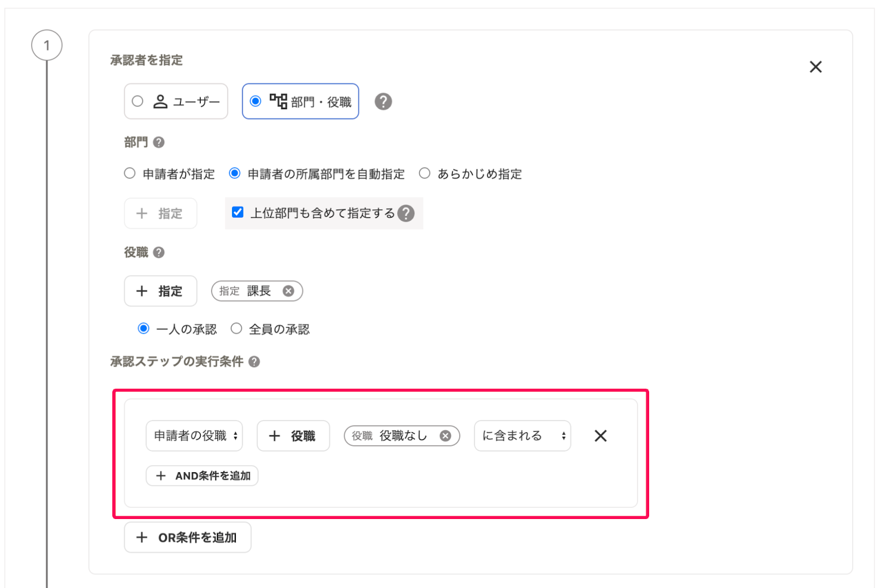Click the 役職なし tag label
Viewport: 890px width, 588px height.
coord(403,436)
